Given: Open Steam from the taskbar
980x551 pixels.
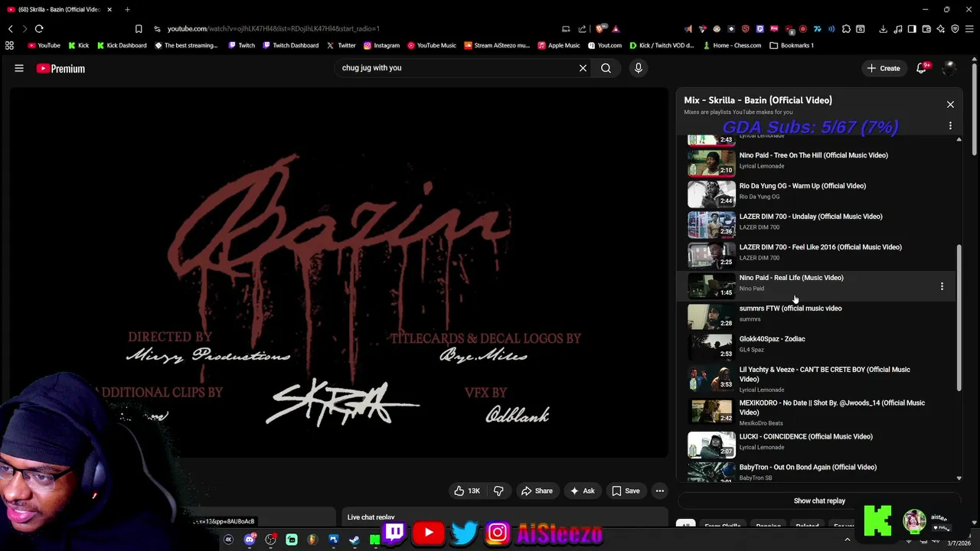Looking at the screenshot, I should [354, 540].
